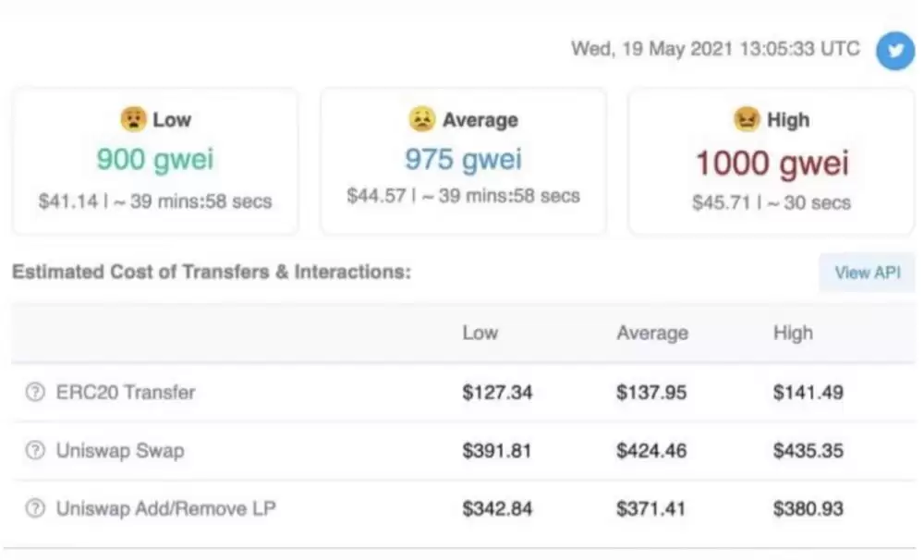924x560 pixels.
Task: Select the bird icon in the blue circle
Action: [894, 51]
